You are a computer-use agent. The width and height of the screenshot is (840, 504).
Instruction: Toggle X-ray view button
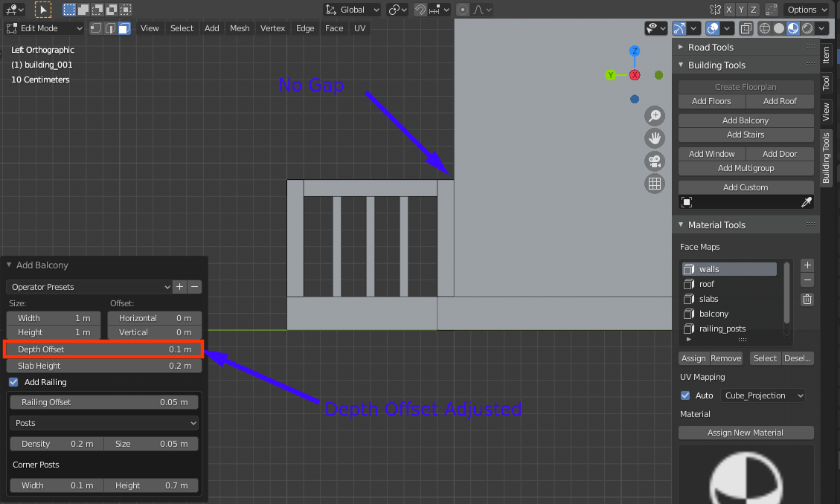coord(746,28)
